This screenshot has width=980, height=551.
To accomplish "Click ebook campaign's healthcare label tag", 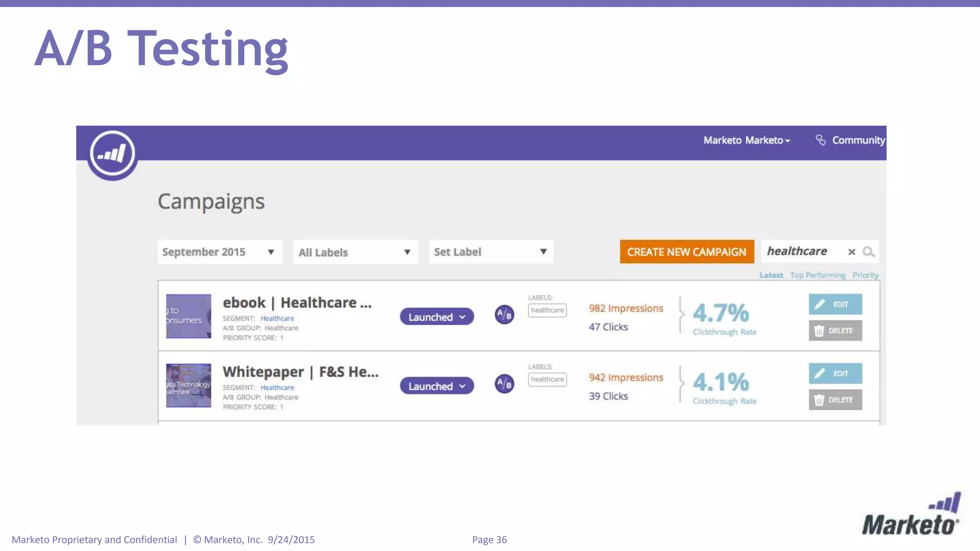I will click(x=547, y=310).
